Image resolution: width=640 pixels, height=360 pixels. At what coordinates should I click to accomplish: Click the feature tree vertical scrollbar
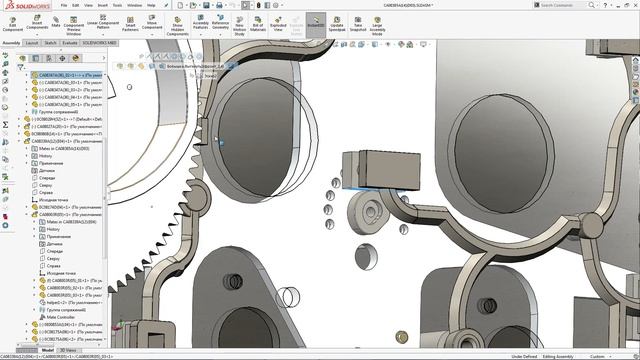[x=104, y=198]
